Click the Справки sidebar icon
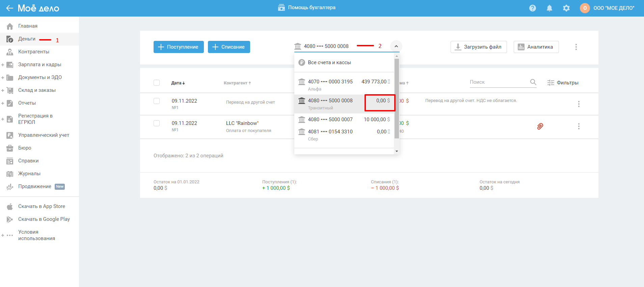The image size is (644, 287). (x=10, y=161)
